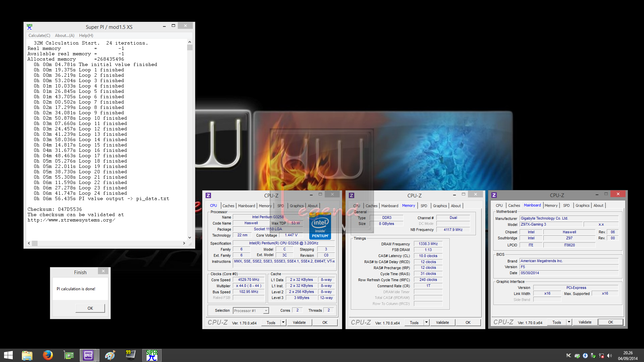Open the SPD tab in the Memory CPU-Z window
The image size is (644, 362).
[424, 206]
